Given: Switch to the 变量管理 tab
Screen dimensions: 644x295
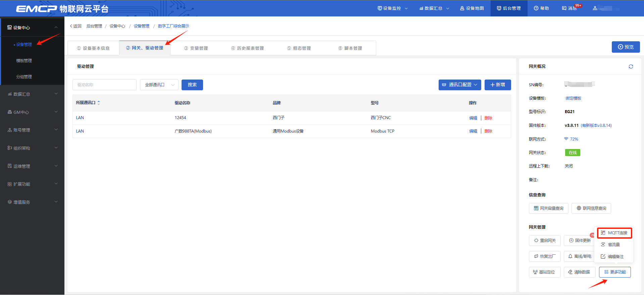Looking at the screenshot, I should coord(196,48).
